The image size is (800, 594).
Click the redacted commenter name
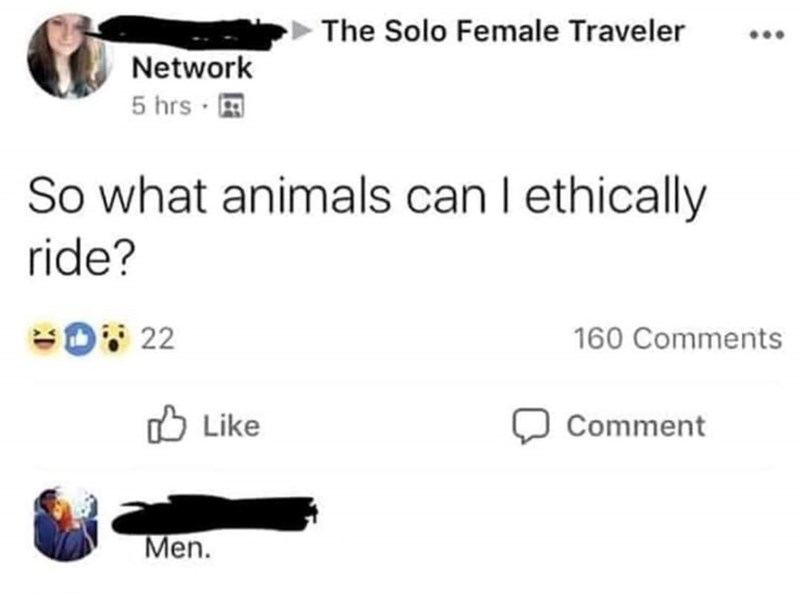click(x=217, y=512)
